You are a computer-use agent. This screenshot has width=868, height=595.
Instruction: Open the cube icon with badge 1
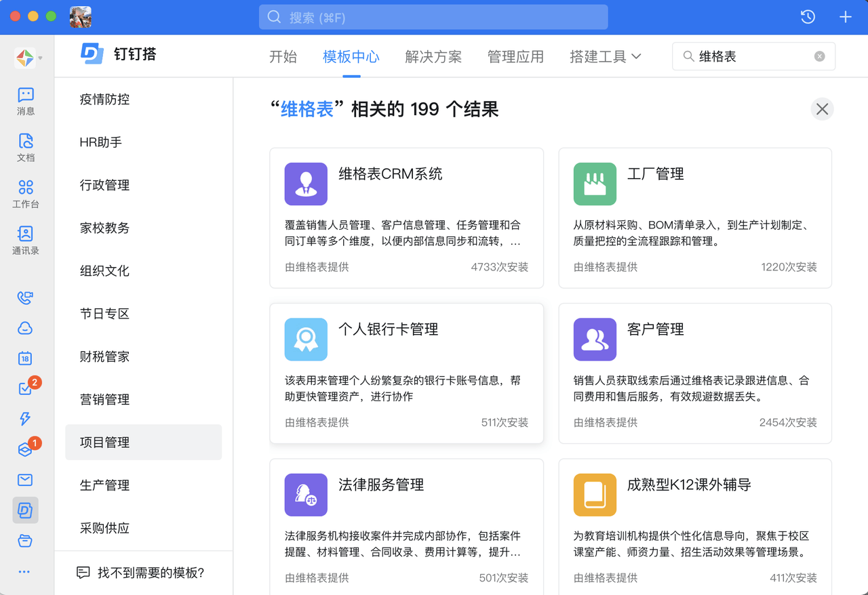[25, 449]
